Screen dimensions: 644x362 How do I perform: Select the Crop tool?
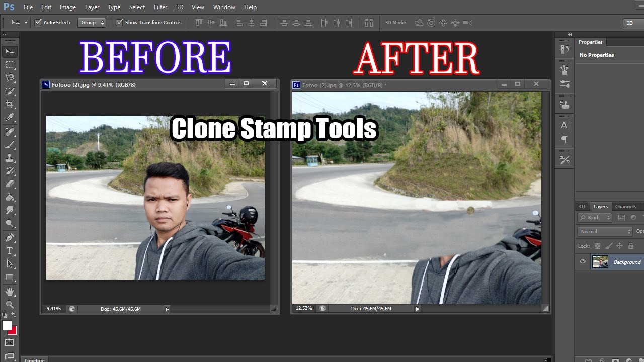point(10,104)
